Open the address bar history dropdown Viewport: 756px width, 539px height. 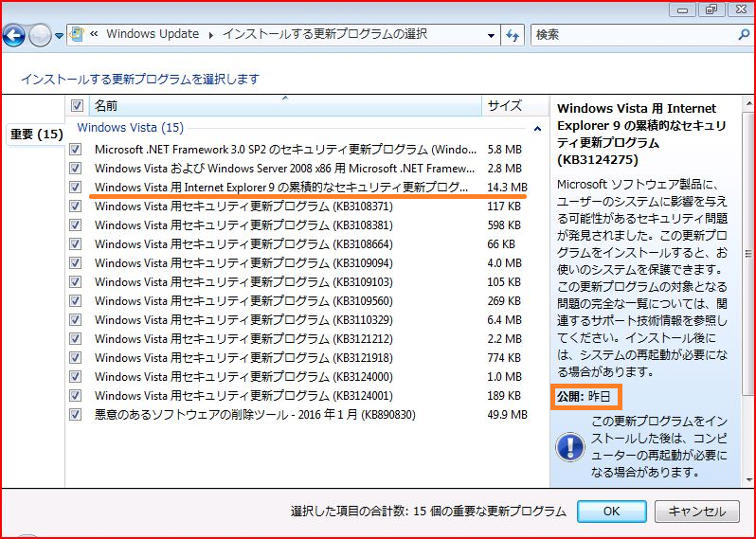pos(491,35)
